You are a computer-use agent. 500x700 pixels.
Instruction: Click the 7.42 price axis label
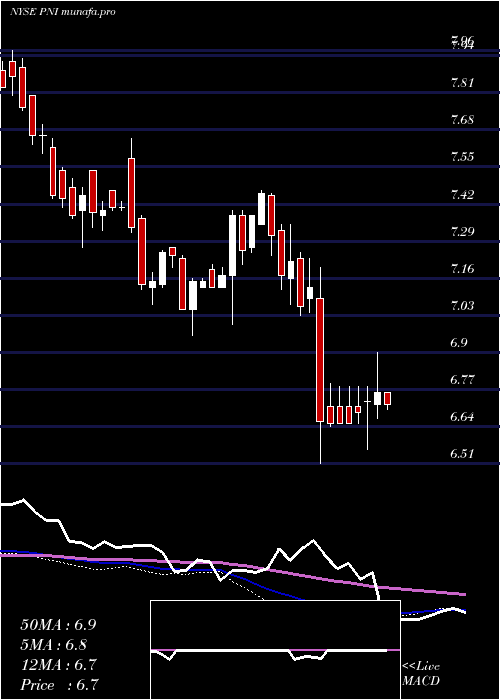point(462,194)
